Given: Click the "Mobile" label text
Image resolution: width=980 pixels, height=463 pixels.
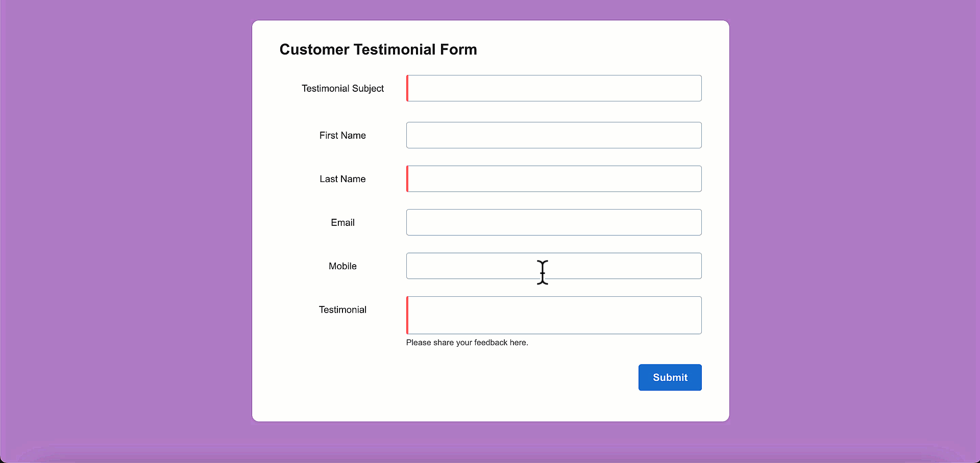Looking at the screenshot, I should (342, 266).
